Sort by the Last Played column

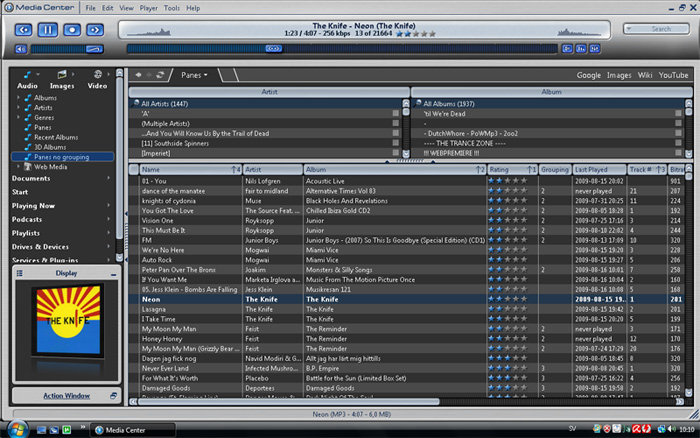599,170
